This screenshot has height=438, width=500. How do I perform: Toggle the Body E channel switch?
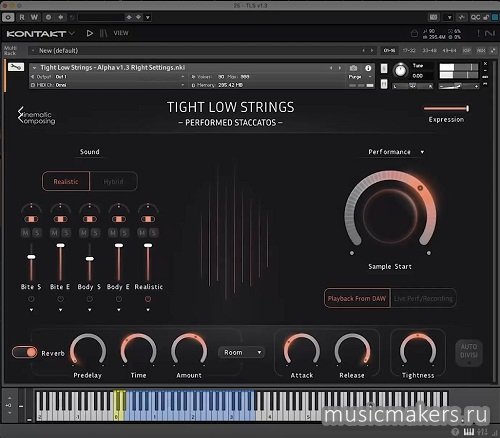pos(119,219)
